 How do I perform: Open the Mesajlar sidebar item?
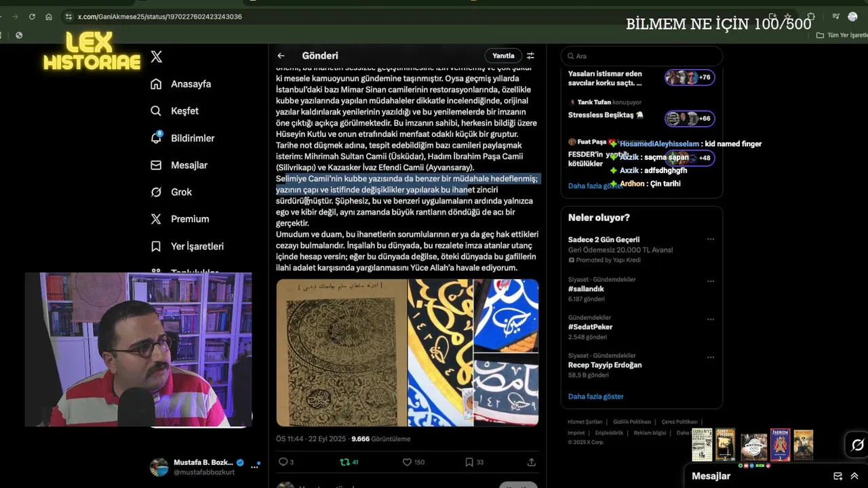(x=179, y=165)
